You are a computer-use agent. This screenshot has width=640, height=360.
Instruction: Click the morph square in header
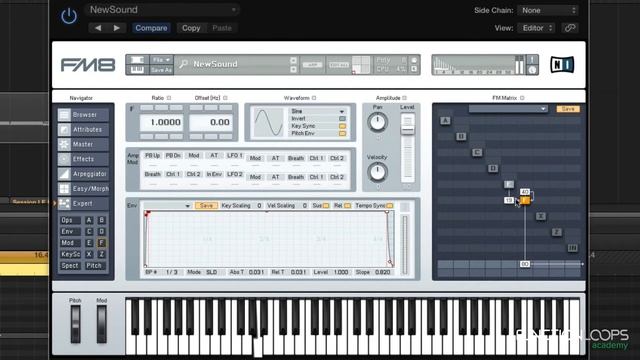tap(361, 65)
